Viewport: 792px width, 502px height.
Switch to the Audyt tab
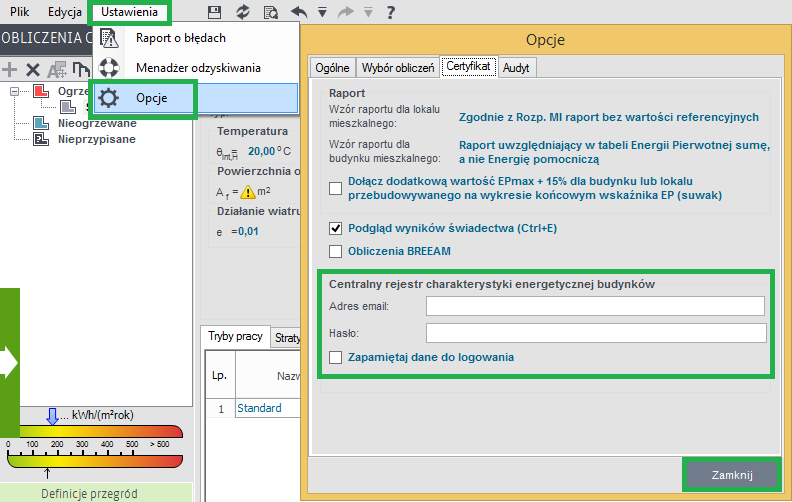(x=516, y=68)
